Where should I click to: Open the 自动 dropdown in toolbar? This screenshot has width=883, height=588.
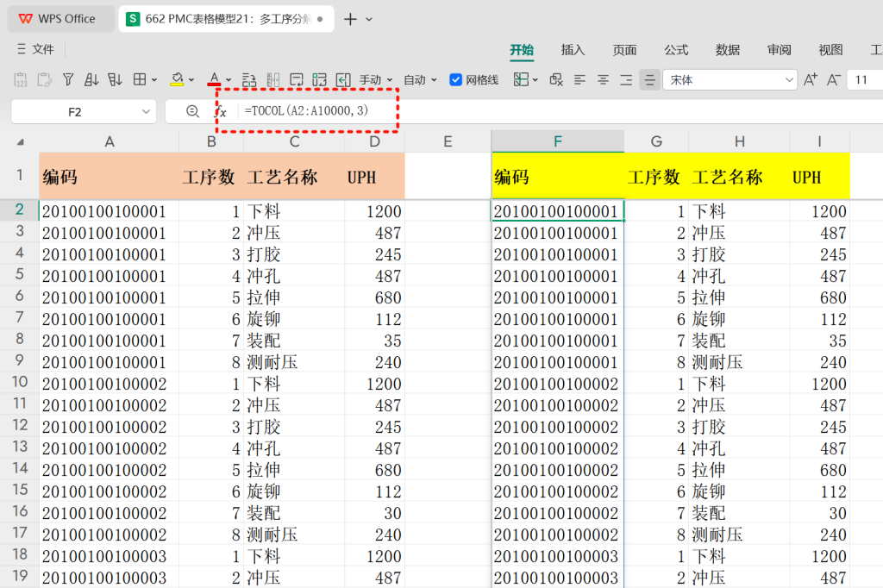point(420,80)
